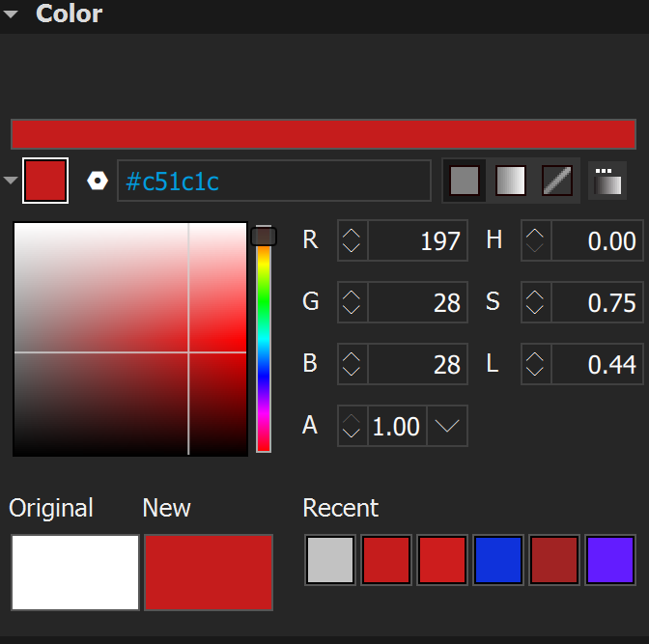The image size is (649, 644).
Task: Select the gray recent color swatch
Action: click(x=330, y=560)
